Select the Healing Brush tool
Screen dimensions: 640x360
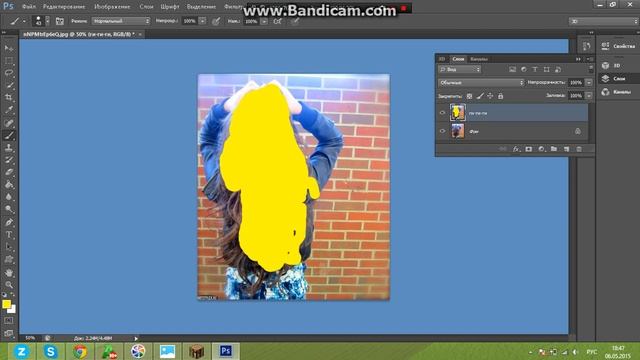pos(9,123)
